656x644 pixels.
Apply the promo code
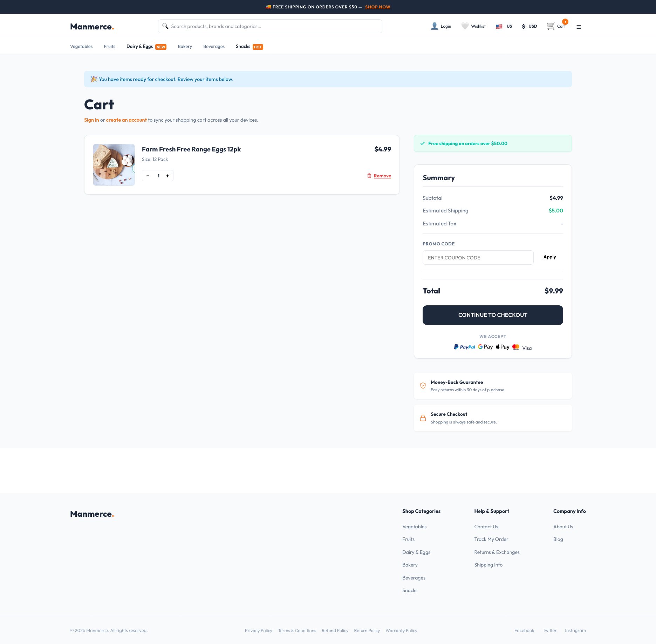pos(549,257)
